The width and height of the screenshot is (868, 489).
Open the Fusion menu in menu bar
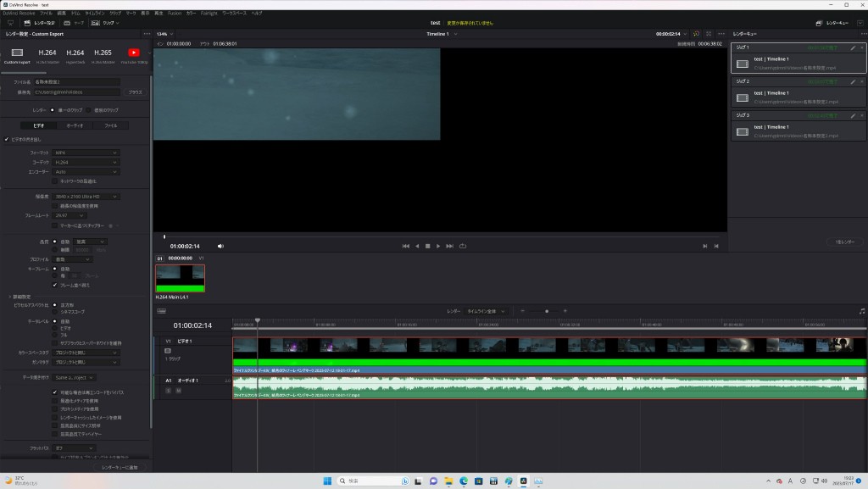pos(174,14)
